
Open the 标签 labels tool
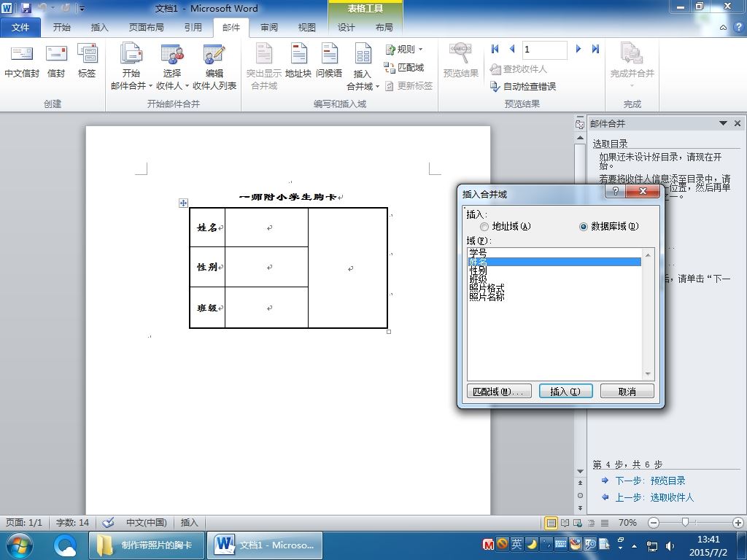(x=87, y=61)
